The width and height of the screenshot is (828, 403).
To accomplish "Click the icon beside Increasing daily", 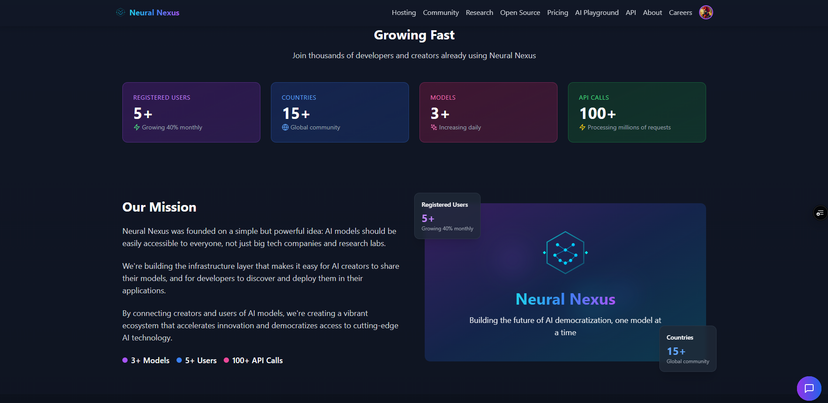I will 434,127.
